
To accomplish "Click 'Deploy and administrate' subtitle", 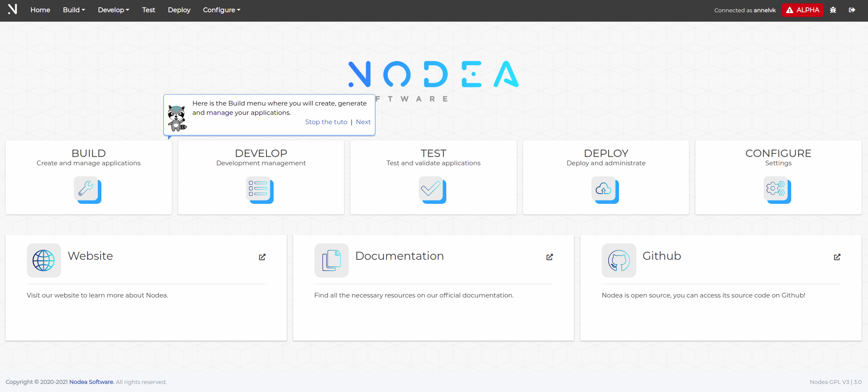I will tap(606, 163).
